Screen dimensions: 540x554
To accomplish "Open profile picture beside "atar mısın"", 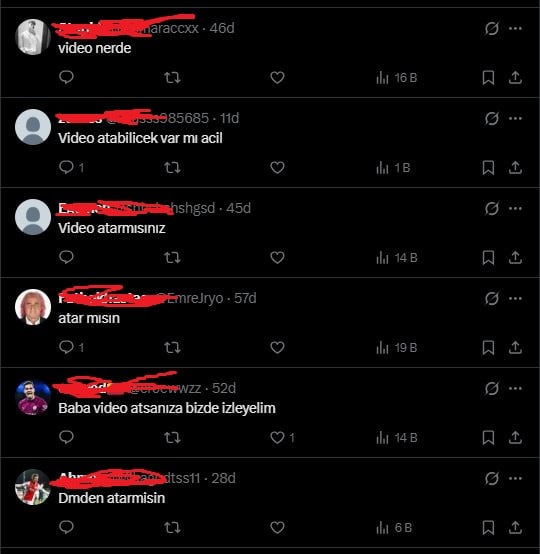I will pyautogui.click(x=33, y=307).
